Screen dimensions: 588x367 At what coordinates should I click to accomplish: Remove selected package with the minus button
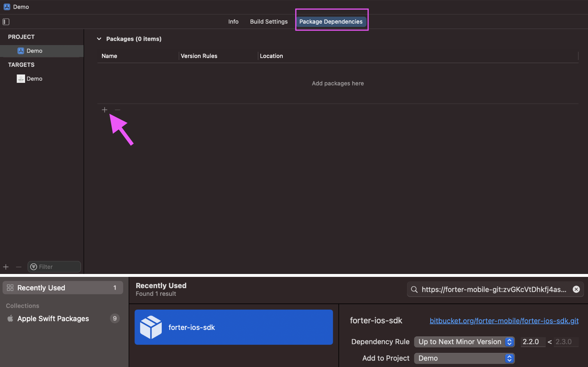click(117, 110)
